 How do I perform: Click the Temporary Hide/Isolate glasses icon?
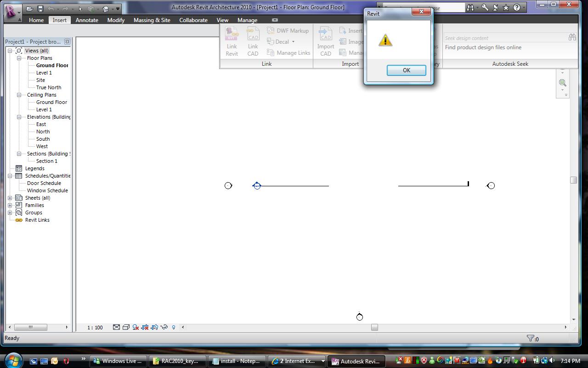164,327
